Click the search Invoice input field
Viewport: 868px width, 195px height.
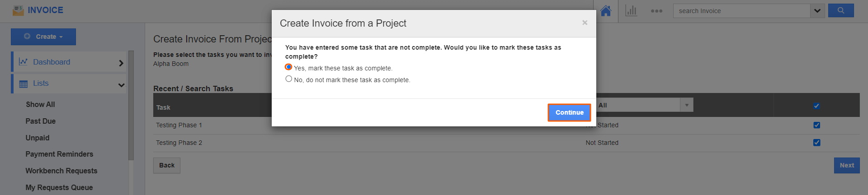click(741, 11)
